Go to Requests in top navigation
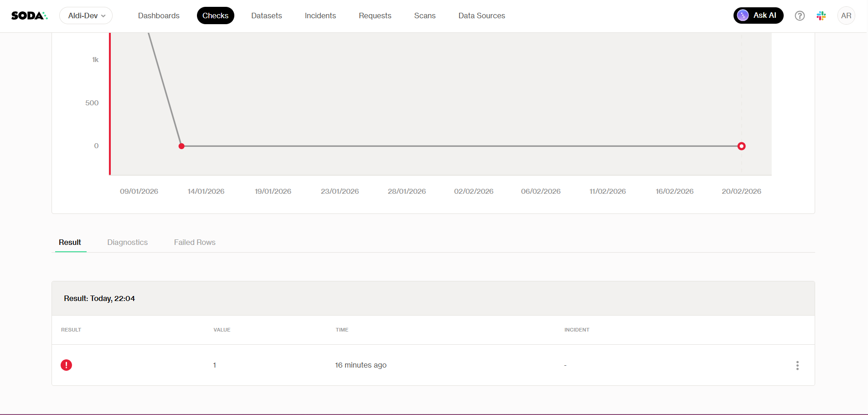The image size is (868, 415). [375, 16]
